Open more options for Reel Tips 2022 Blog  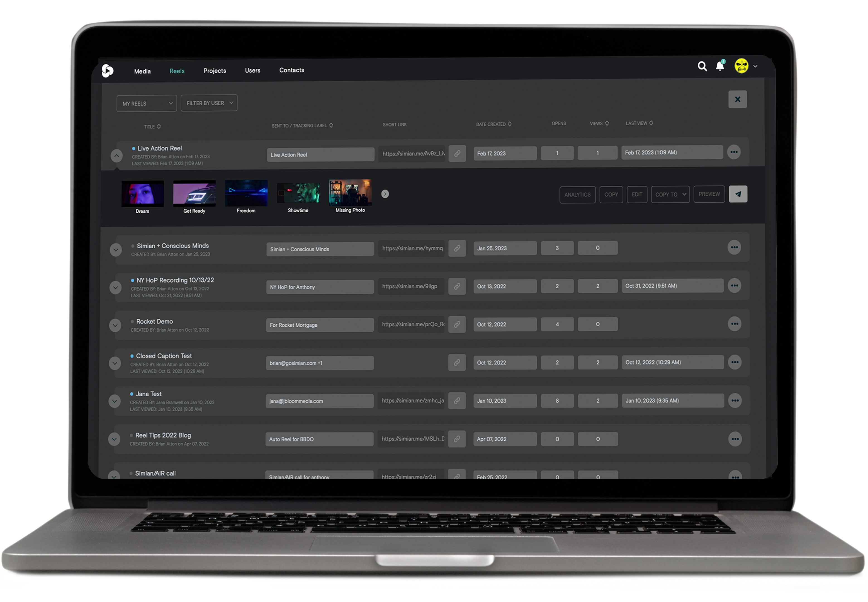point(735,439)
